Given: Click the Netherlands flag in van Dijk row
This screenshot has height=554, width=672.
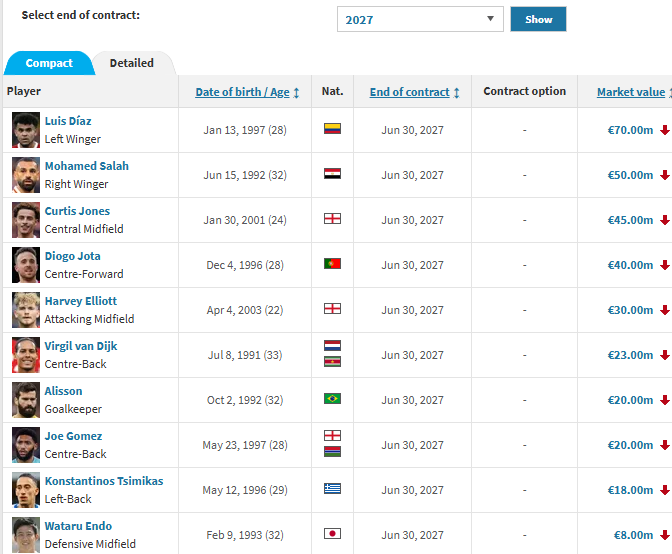Looking at the screenshot, I should [332, 345].
